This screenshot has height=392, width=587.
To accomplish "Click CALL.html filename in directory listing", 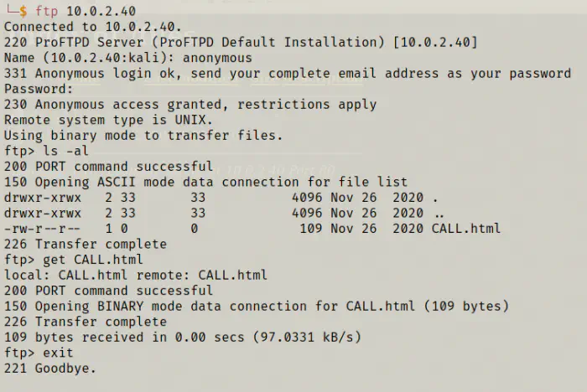I will pos(466,229).
